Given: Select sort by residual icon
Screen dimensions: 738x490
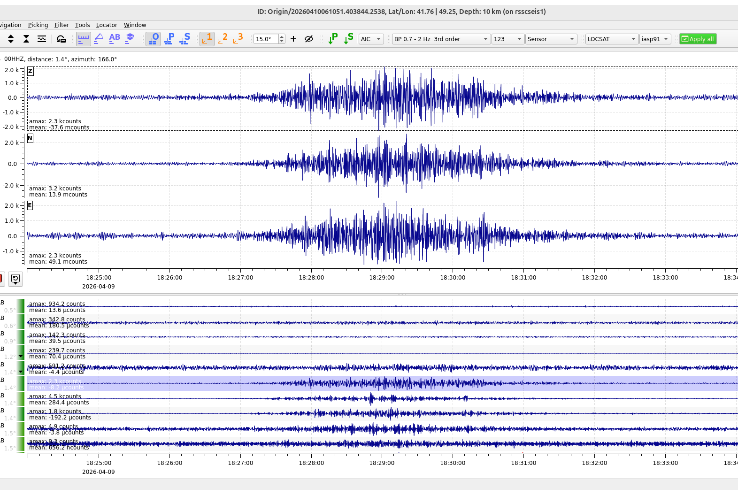Looking at the screenshot, I should click(x=130, y=39).
